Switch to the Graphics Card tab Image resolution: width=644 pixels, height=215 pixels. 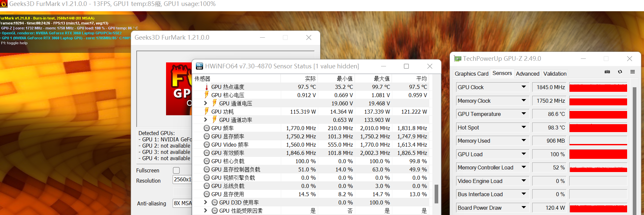(471, 74)
